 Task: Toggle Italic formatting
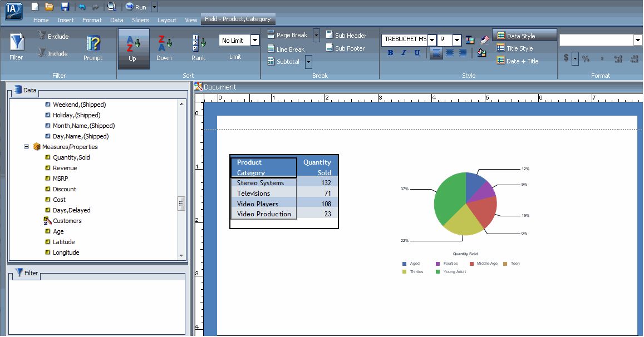coord(404,52)
